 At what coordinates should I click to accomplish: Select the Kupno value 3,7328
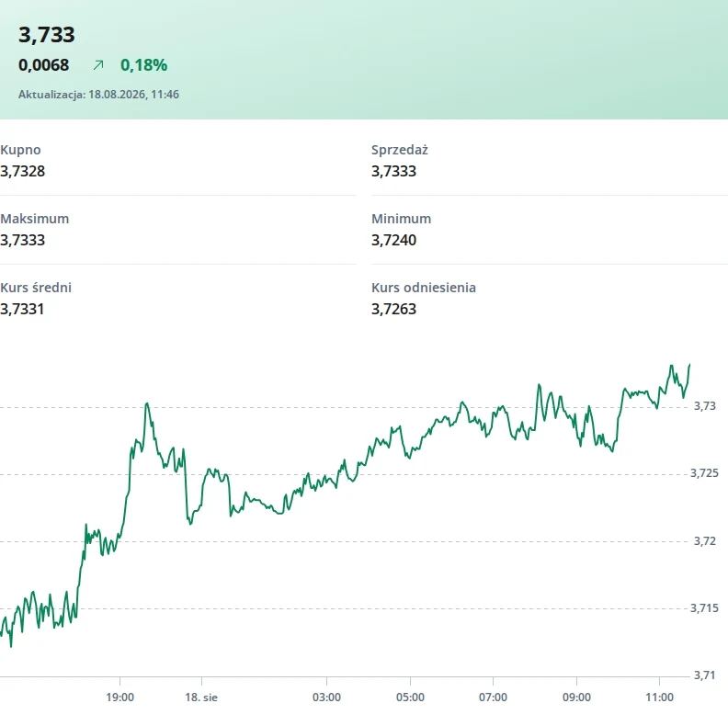click(23, 171)
